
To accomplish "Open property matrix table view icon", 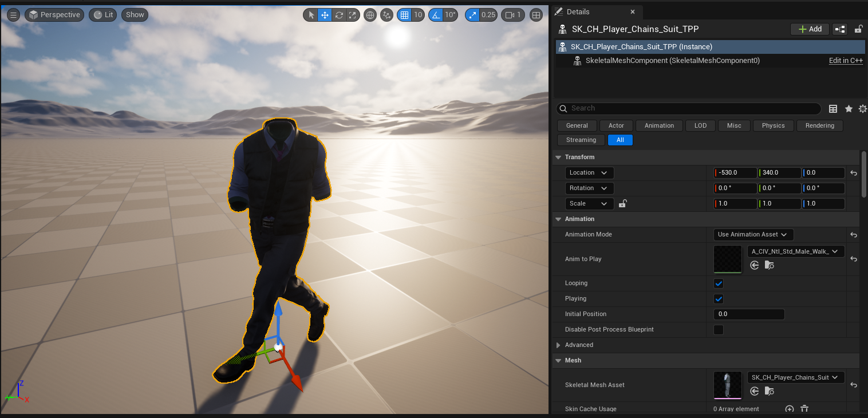I will coord(833,109).
